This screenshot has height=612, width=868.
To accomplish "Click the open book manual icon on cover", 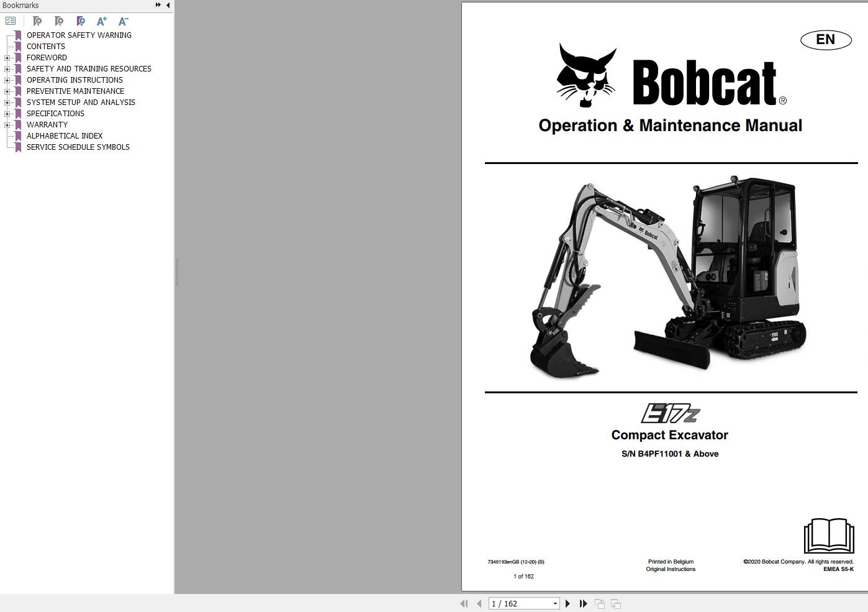I will pyautogui.click(x=829, y=536).
